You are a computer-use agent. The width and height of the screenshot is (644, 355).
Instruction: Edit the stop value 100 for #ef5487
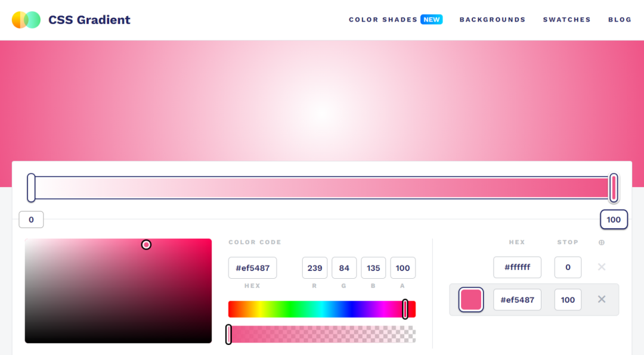(x=568, y=300)
